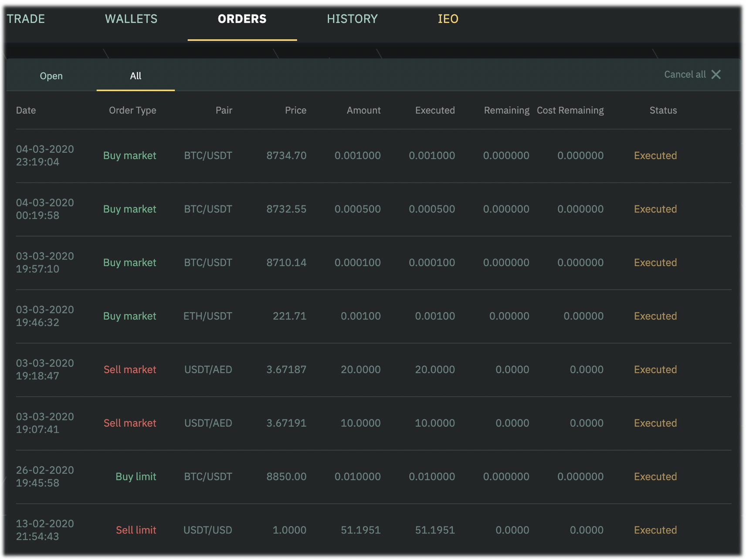The height and width of the screenshot is (560, 746).
Task: Click the USDT/USD pair cell
Action: (x=208, y=530)
